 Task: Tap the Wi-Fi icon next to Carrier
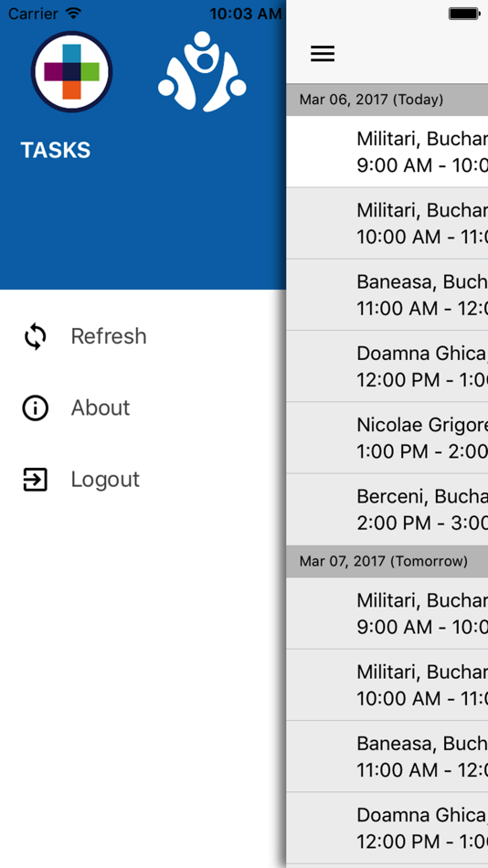coord(73,12)
